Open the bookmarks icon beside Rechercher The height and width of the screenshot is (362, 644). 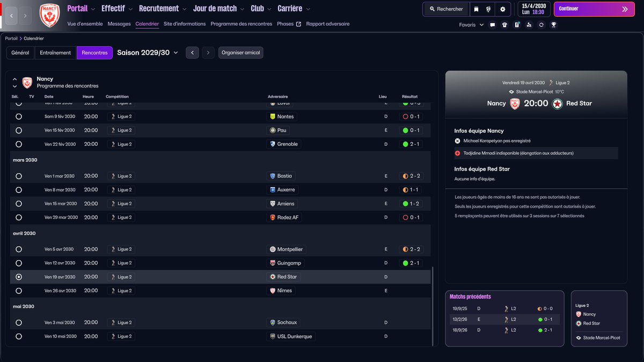[476, 9]
